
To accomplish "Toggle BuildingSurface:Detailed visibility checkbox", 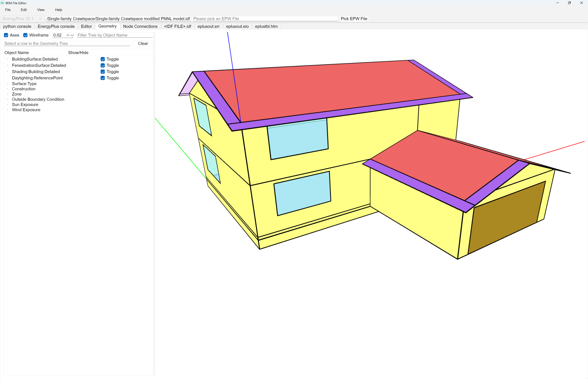I will 103,59.
